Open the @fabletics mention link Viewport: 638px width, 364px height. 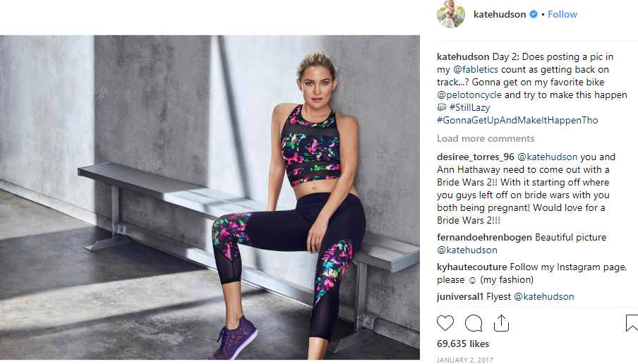point(476,70)
